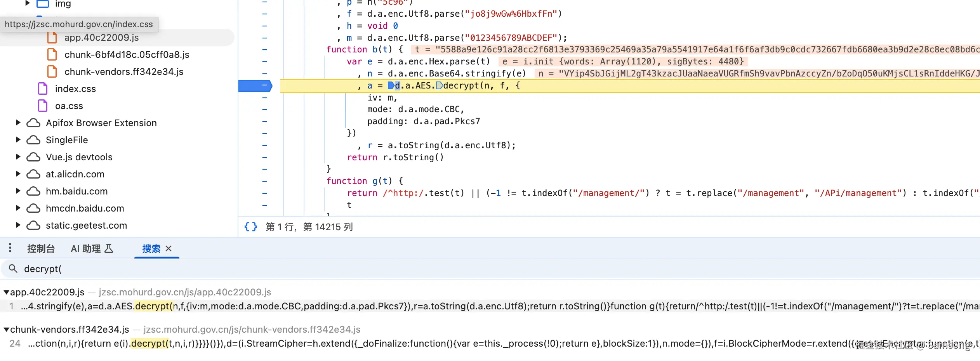Click the hm.baidu.com cloud icon
Image resolution: width=980 pixels, height=361 pixels.
coord(33,191)
